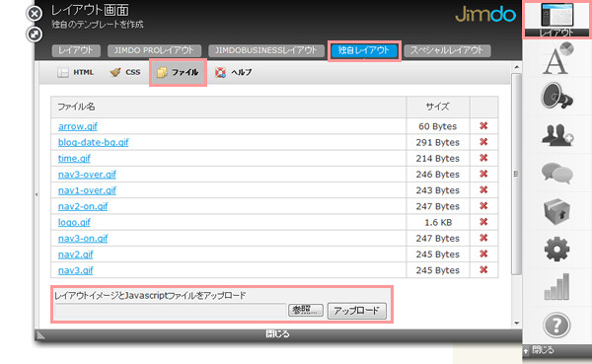The image size is (592, 364).
Task: Open the font style sidebar icon
Action: (557, 58)
